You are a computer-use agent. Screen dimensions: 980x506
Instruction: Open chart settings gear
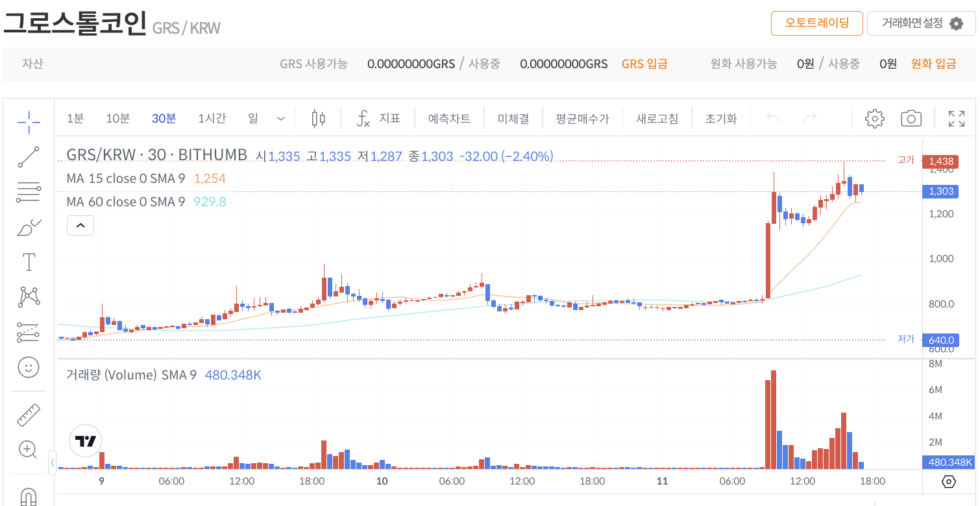click(x=875, y=118)
